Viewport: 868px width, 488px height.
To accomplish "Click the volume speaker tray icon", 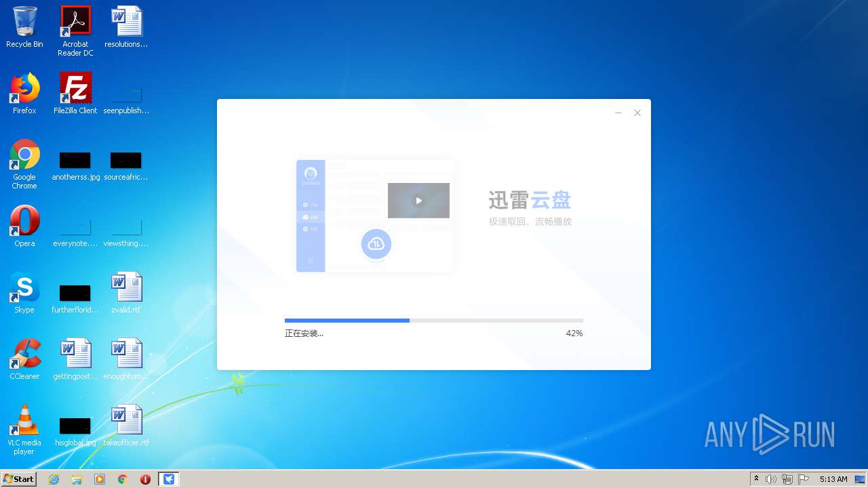I will pyautogui.click(x=770, y=479).
